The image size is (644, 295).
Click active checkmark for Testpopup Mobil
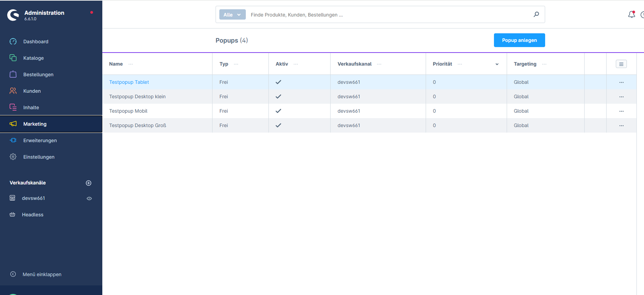pyautogui.click(x=278, y=111)
